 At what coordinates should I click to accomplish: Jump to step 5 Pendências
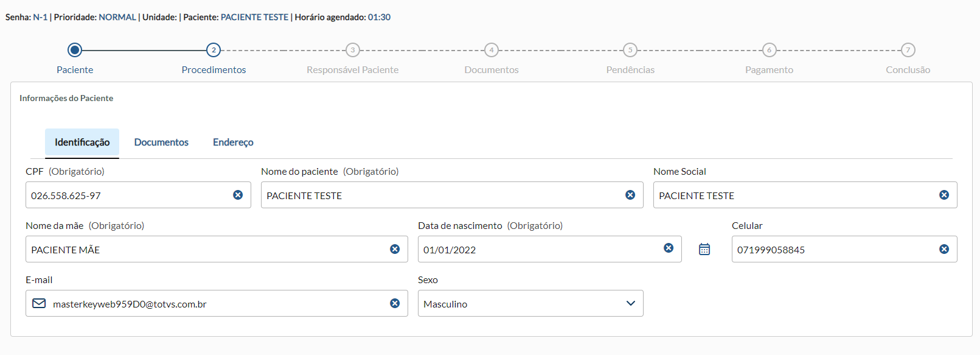630,50
